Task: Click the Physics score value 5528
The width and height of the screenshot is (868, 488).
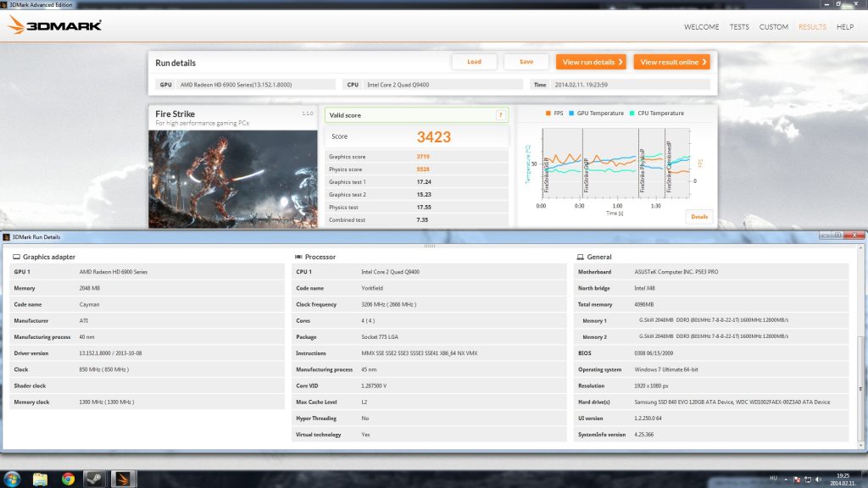Action: [423, 169]
